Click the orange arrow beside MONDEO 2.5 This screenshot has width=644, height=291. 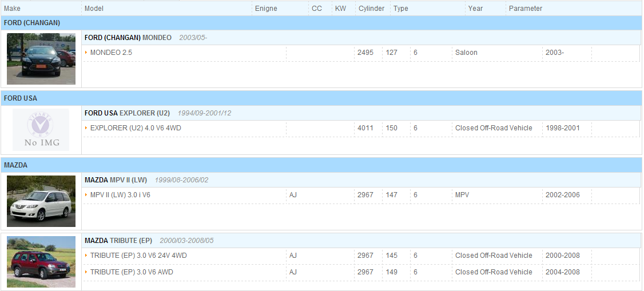[x=86, y=53]
